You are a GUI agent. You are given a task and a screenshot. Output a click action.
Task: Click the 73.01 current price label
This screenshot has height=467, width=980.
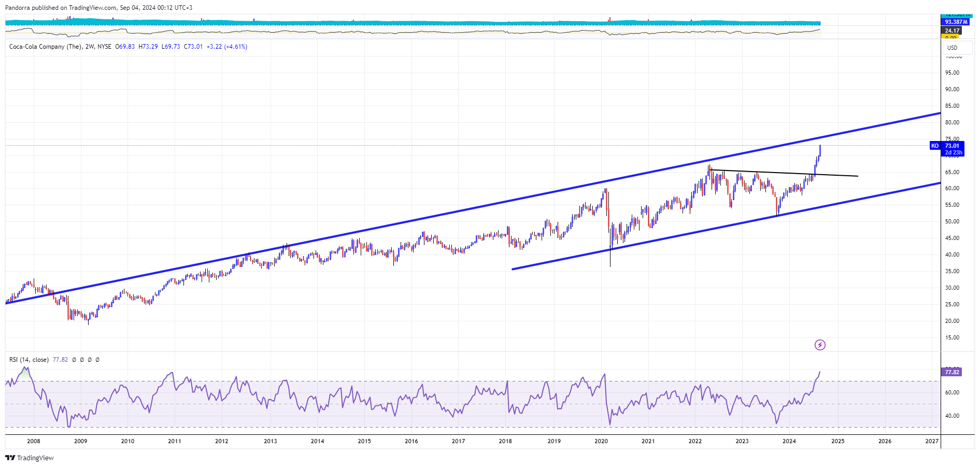[952, 146]
